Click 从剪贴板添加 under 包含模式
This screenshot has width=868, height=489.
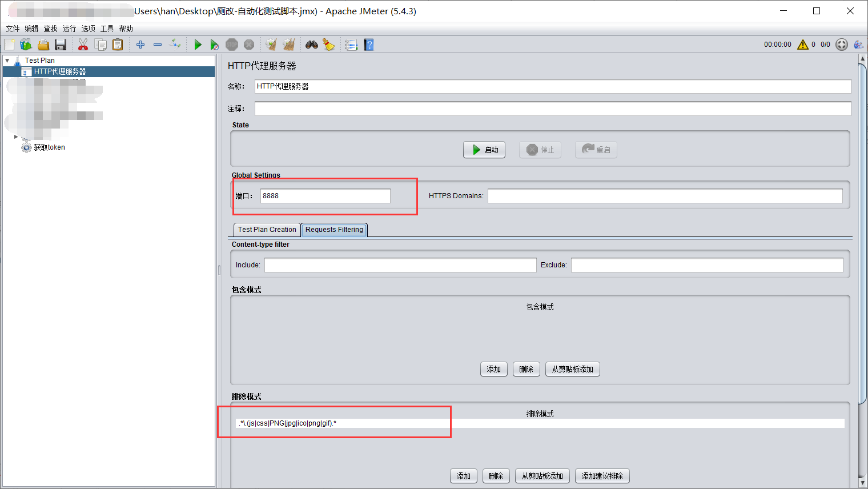point(573,369)
